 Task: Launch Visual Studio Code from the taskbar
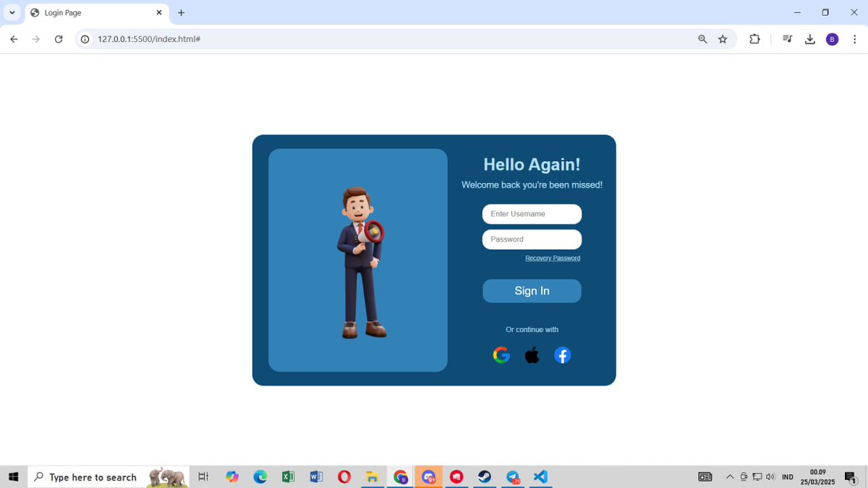[540, 476]
